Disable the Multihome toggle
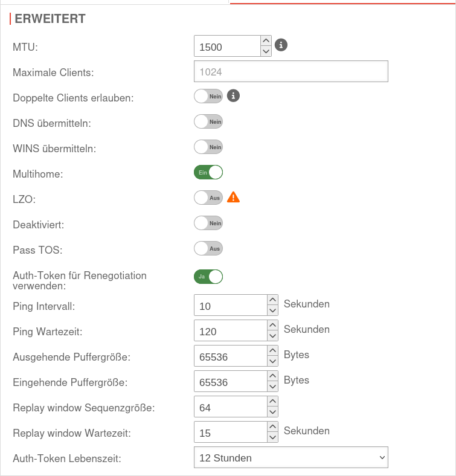 (208, 173)
